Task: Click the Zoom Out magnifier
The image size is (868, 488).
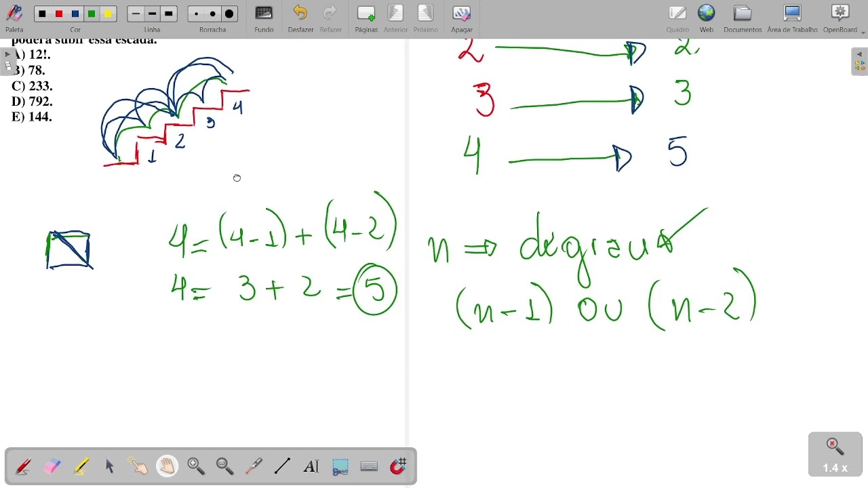Action: [x=225, y=466]
